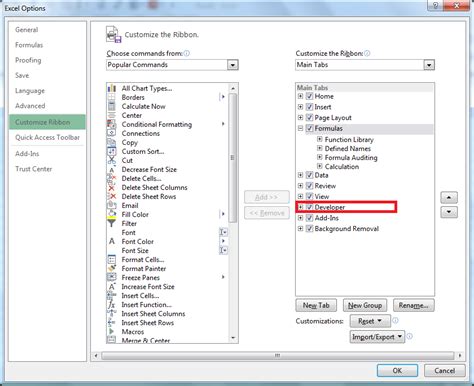
Task: Open the Trust Center page
Action: tap(34, 169)
